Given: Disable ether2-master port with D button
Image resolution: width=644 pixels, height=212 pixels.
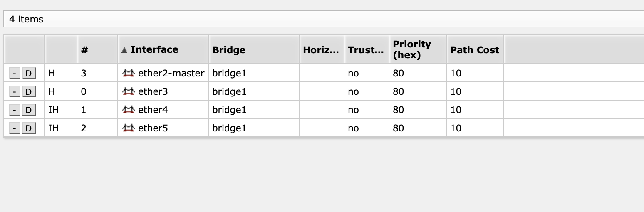Looking at the screenshot, I should coord(29,74).
